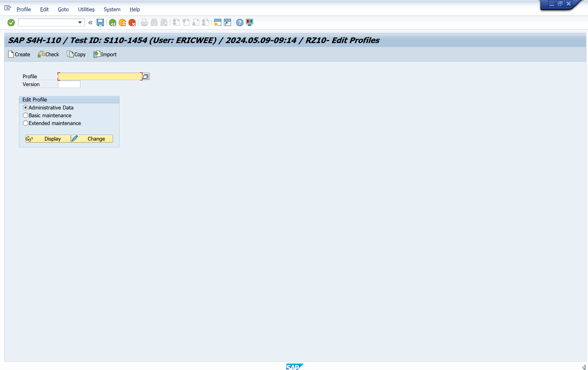This screenshot has height=370, width=588.
Task: Open the Profile field value help button
Action: pyautogui.click(x=146, y=76)
